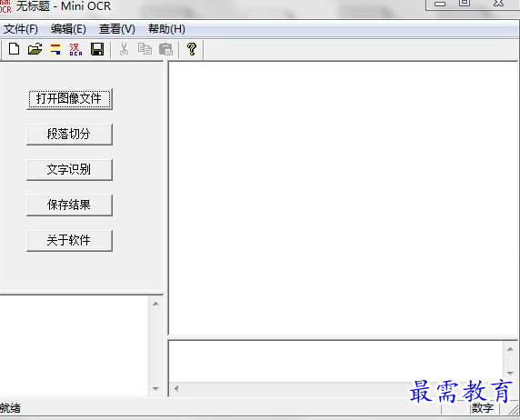Screen dimensions: 520x420
Task: Click the Mini OCR title bar icon
Action: (5, 6)
